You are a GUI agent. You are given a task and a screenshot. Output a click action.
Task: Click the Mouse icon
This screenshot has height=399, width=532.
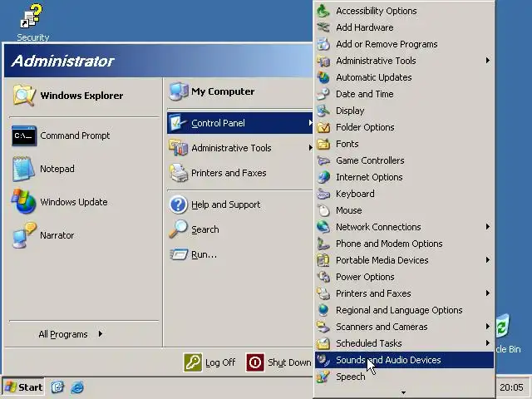coord(323,210)
